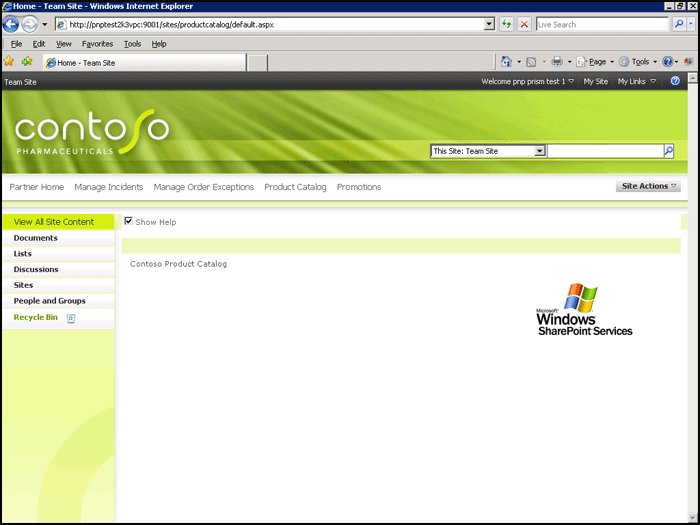This screenshot has width=700, height=525.
Task: Click People and Groups in left navigation
Action: point(50,301)
